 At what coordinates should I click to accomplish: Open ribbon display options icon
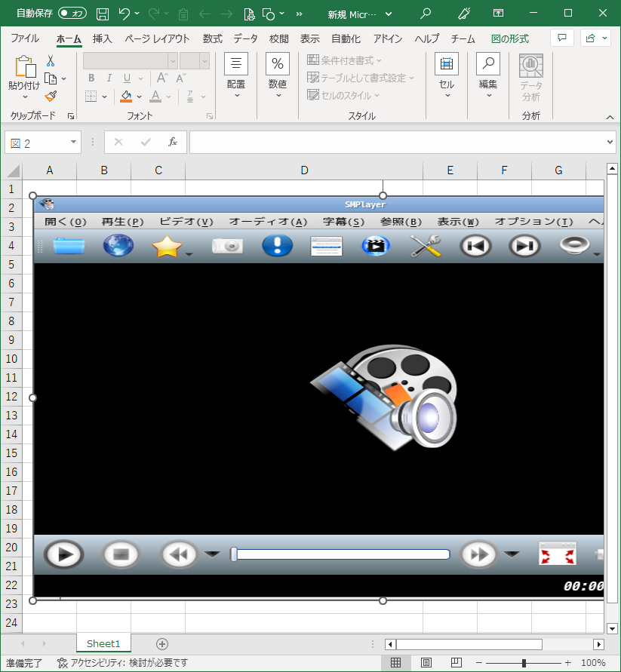(x=498, y=14)
